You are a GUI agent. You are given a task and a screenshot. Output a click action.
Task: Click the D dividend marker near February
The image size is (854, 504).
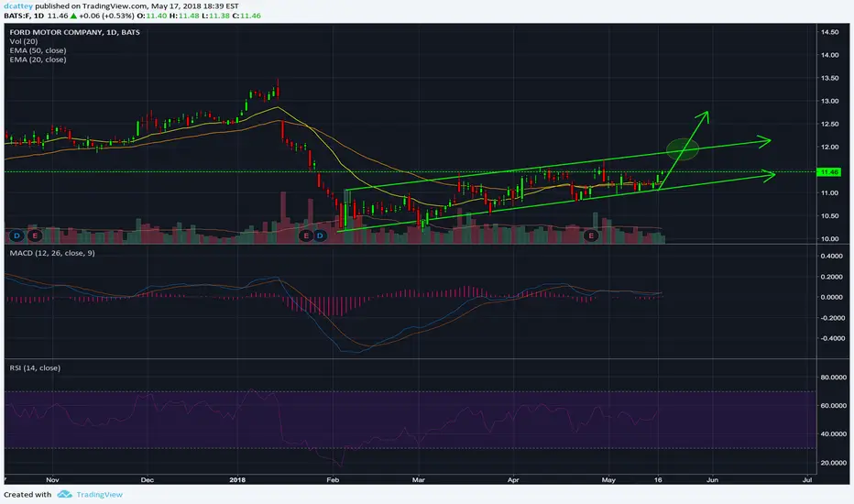click(x=320, y=236)
